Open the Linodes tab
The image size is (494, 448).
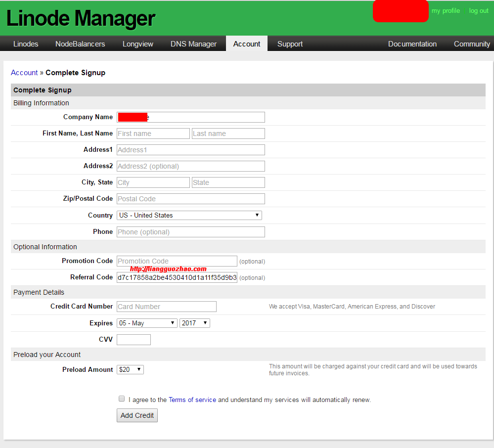click(x=26, y=44)
